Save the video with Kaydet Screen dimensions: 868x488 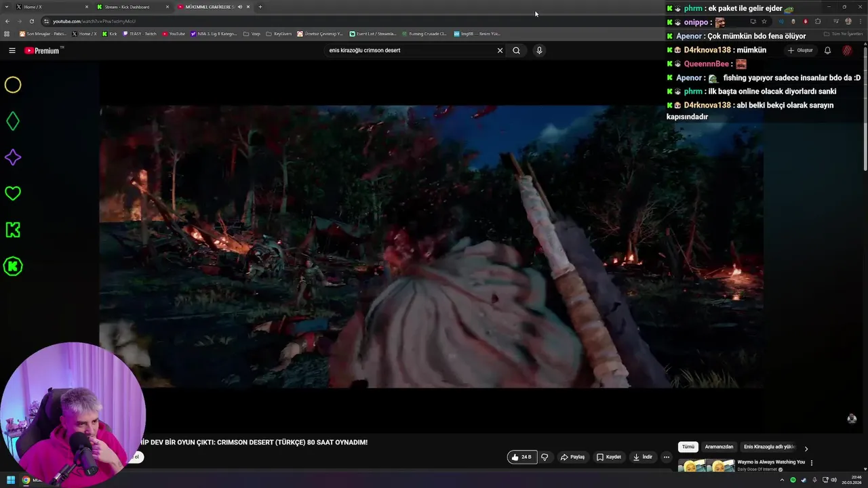608,457
